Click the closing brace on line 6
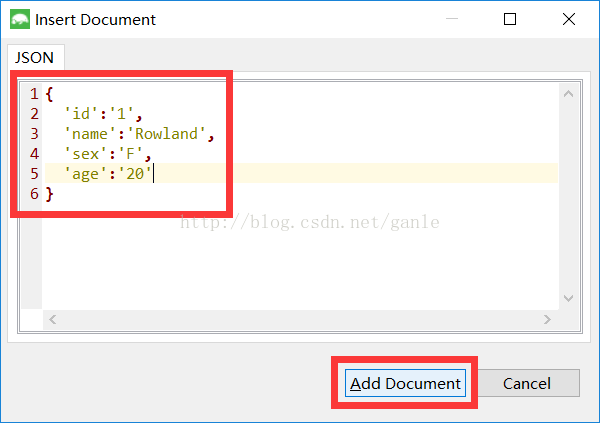 (x=49, y=194)
